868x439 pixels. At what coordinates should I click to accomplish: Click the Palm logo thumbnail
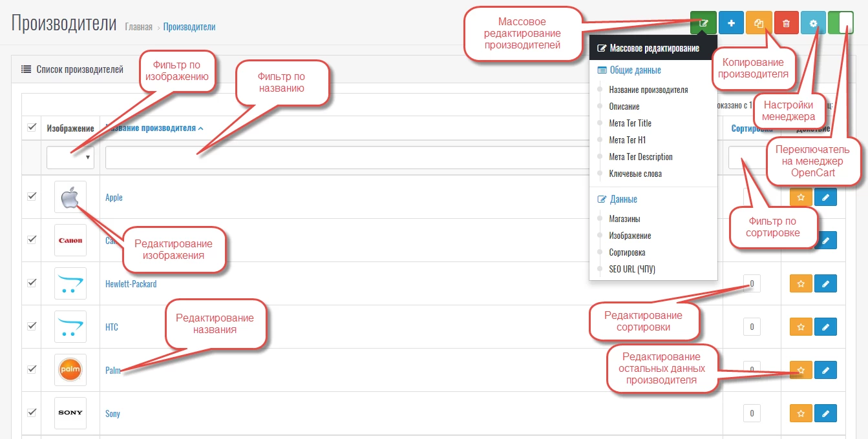tap(70, 370)
